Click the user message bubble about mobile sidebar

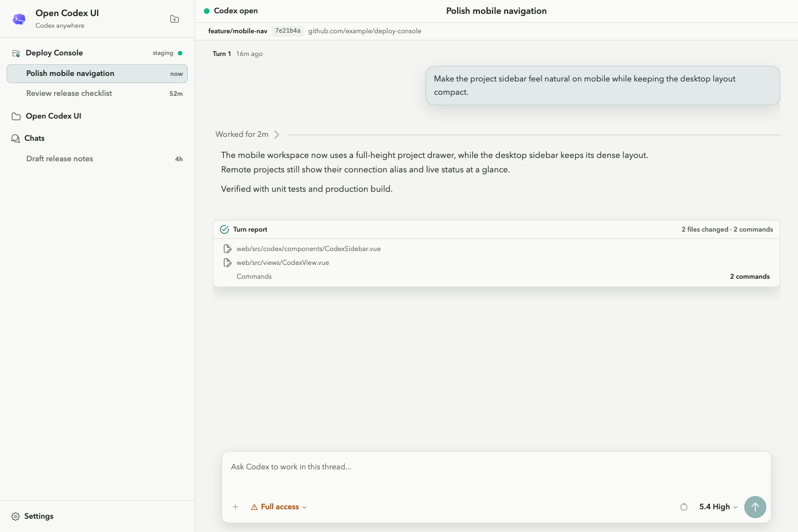click(x=603, y=86)
